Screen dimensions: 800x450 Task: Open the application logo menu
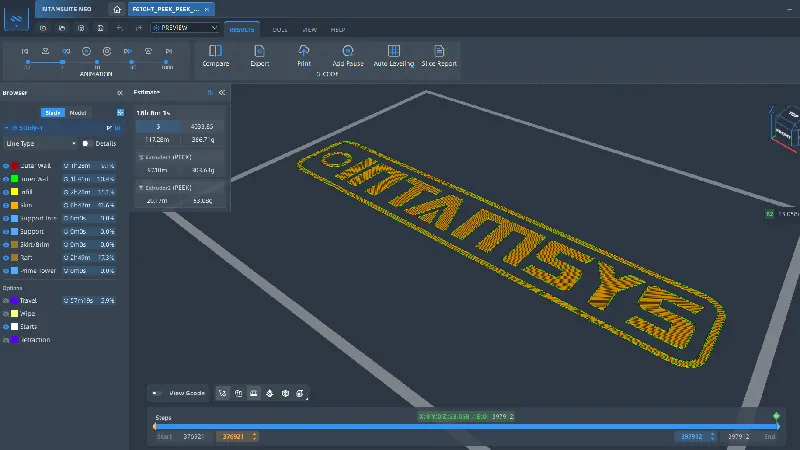(x=16, y=19)
